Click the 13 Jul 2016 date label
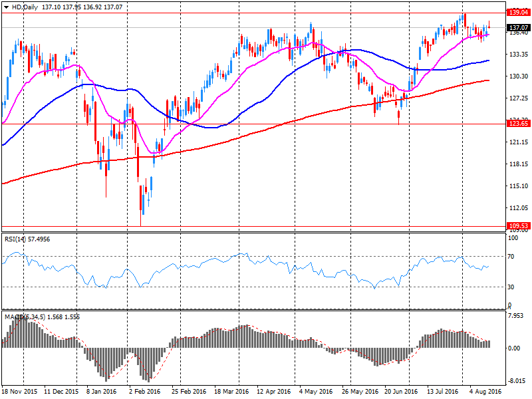This screenshot has width=532, height=399. click(442, 392)
